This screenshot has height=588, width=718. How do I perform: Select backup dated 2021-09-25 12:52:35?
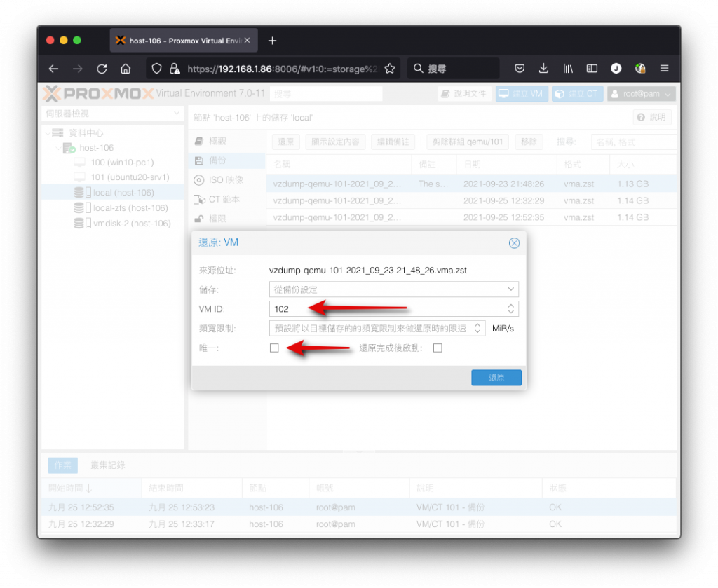pos(472,217)
